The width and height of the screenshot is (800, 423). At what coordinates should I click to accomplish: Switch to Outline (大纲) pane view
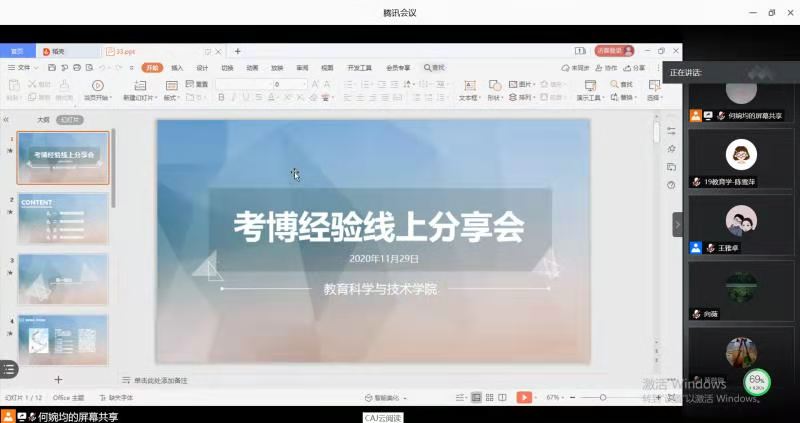[x=43, y=119]
